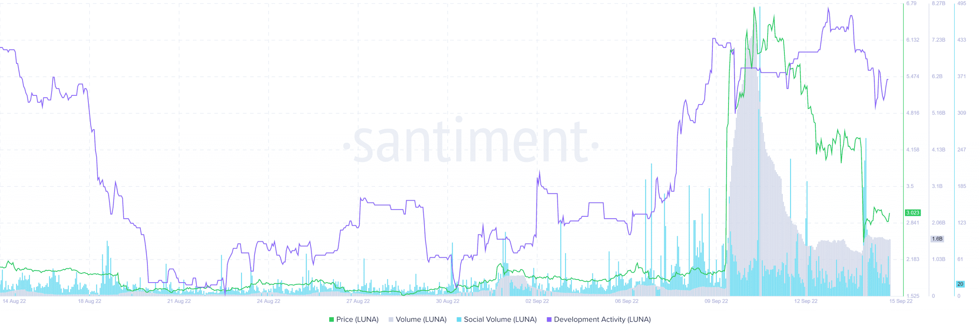980x332 pixels.
Task: Click the 14 Aug 22 date label
Action: pyautogui.click(x=14, y=301)
